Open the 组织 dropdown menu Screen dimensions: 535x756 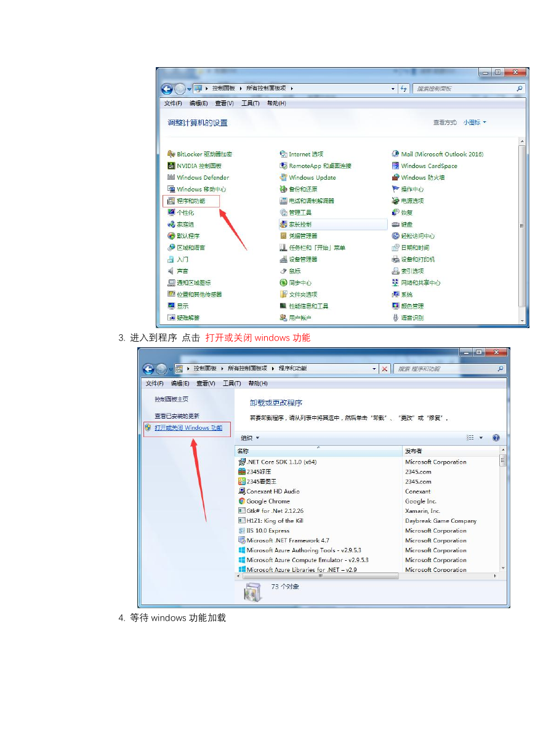(x=250, y=438)
